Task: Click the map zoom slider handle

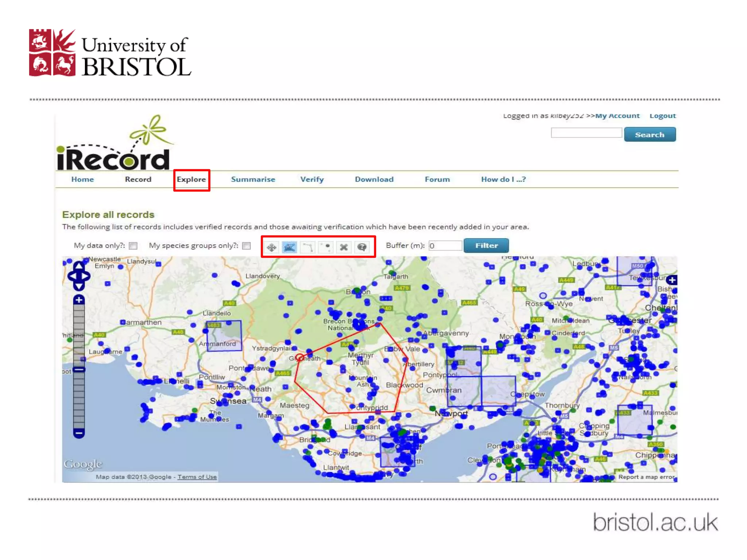Action: pyautogui.click(x=79, y=370)
